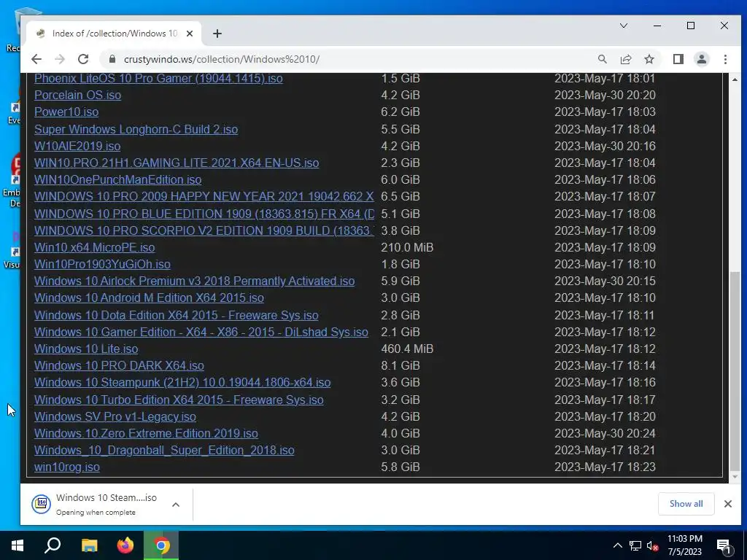Download Porcelain OS.iso

click(77, 95)
